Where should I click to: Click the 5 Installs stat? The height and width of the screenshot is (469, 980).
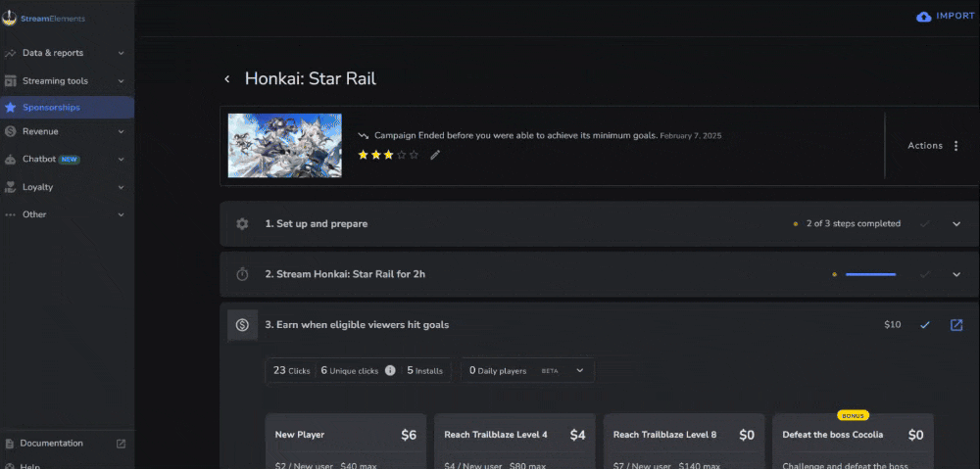425,370
